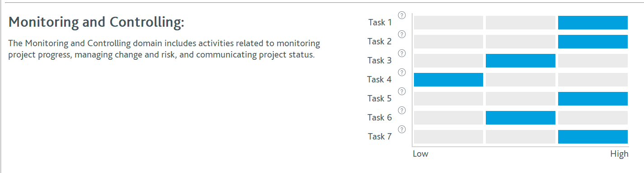Click the Monitoring and Controlling heading
The height and width of the screenshot is (173, 644).
click(x=97, y=22)
